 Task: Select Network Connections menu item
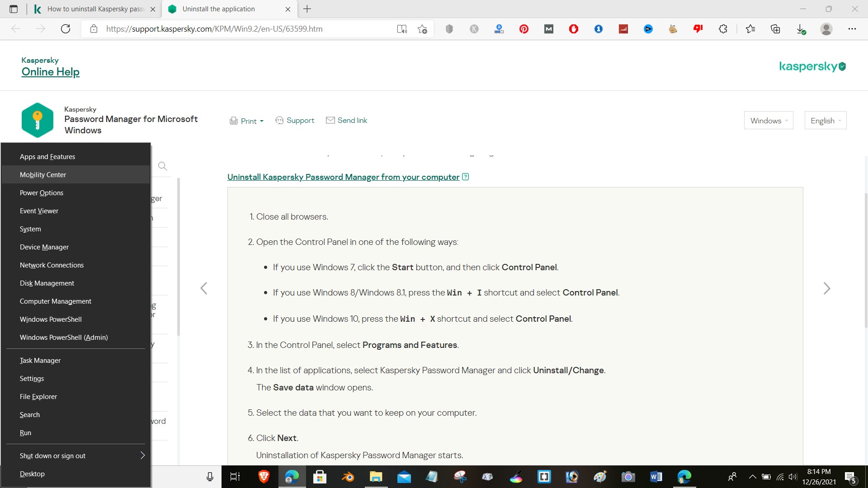point(76,265)
